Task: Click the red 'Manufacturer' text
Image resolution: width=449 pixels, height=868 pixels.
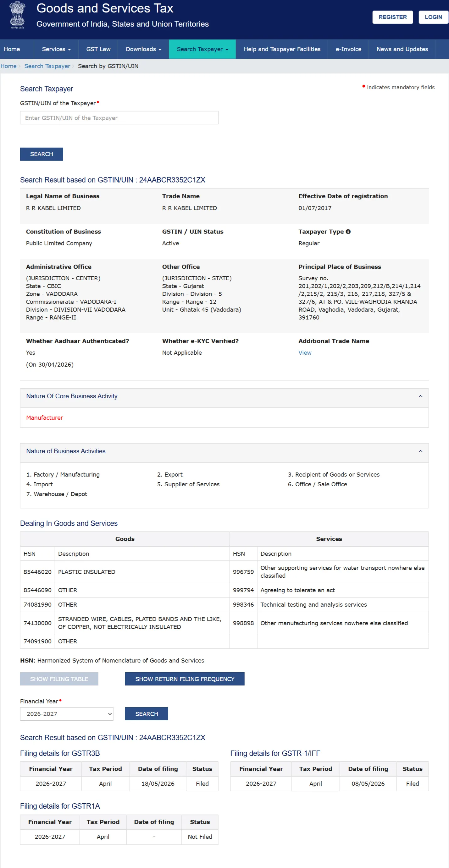Action: [x=45, y=418]
